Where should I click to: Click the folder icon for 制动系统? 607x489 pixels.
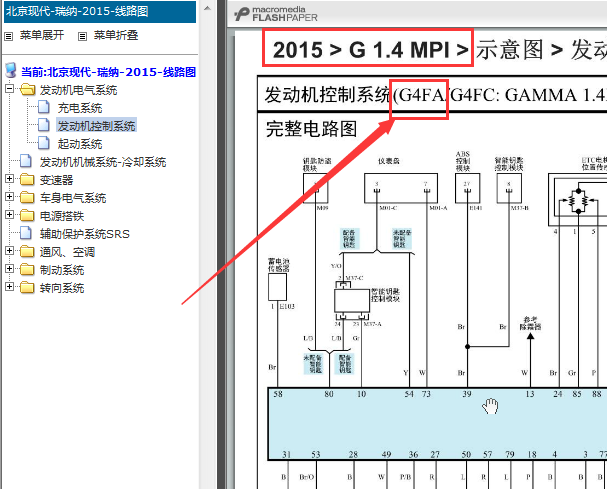[27, 269]
